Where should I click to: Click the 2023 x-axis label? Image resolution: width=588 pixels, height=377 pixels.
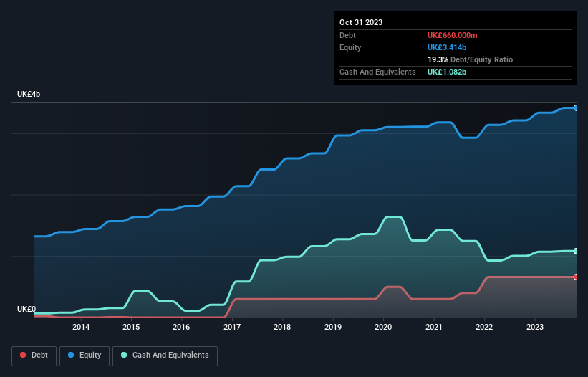click(535, 327)
